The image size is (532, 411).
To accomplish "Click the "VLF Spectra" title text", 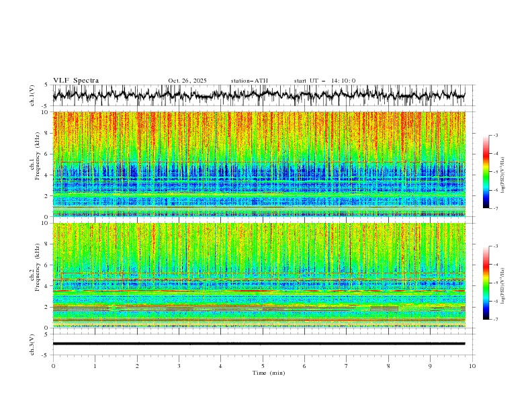I will coord(76,81).
